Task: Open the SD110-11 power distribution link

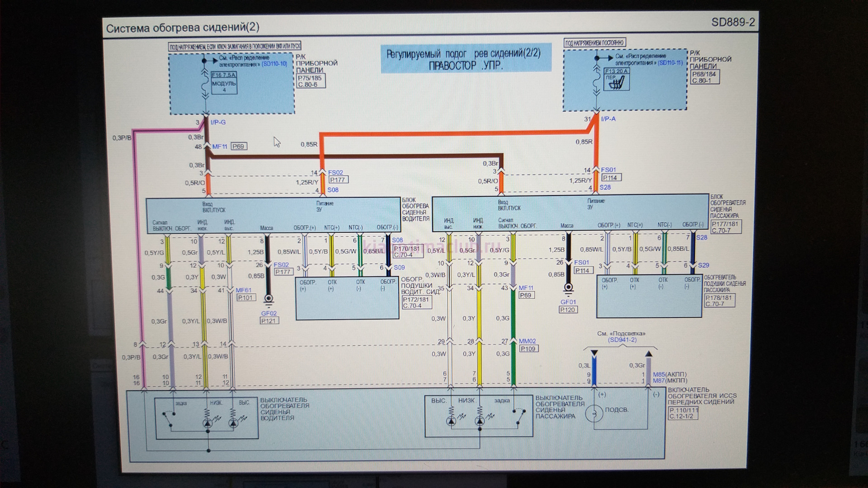Action: (x=670, y=63)
